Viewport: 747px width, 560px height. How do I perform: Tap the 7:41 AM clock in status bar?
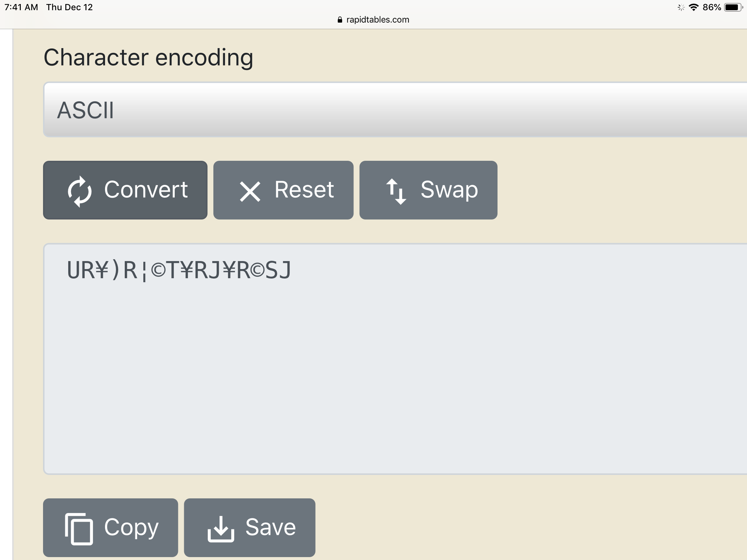pyautogui.click(x=21, y=7)
